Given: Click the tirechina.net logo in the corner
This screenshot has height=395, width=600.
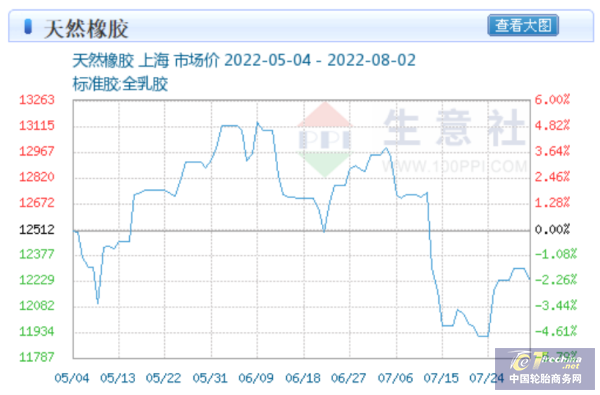Looking at the screenshot, I should [545, 360].
